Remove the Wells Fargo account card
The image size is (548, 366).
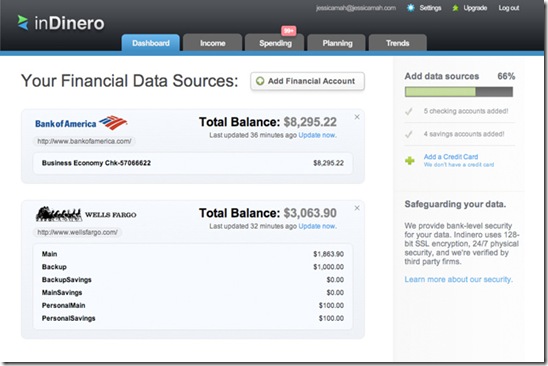point(357,208)
